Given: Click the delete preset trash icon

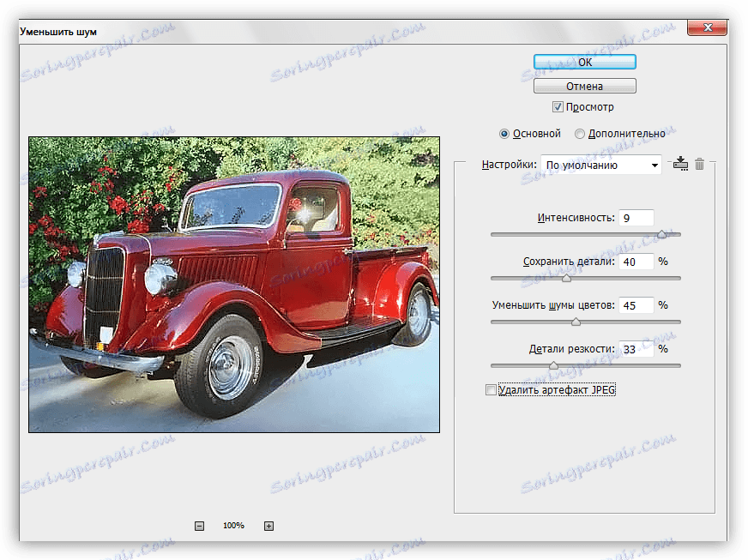Looking at the screenshot, I should point(699,164).
